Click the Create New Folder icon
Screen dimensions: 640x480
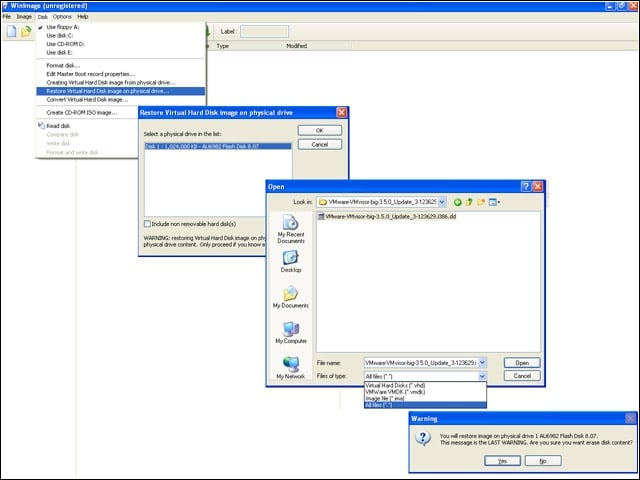[x=481, y=202]
